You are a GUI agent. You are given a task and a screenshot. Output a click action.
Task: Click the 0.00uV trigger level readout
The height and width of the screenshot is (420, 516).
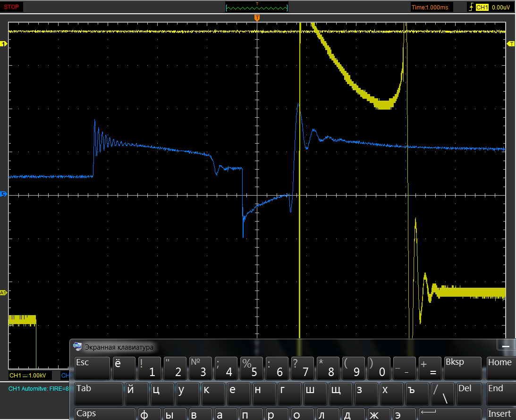499,7
